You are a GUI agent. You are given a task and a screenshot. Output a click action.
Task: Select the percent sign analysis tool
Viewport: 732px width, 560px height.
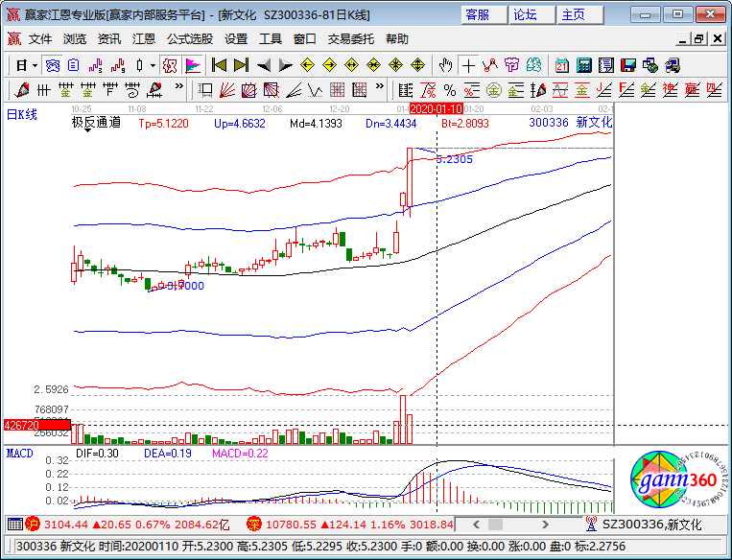point(450,90)
